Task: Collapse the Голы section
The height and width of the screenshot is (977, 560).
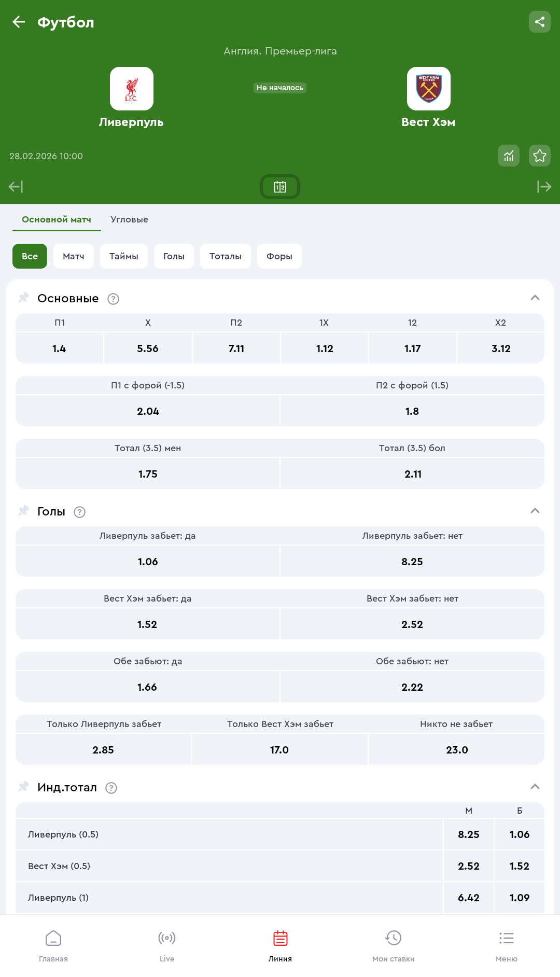Action: (535, 511)
